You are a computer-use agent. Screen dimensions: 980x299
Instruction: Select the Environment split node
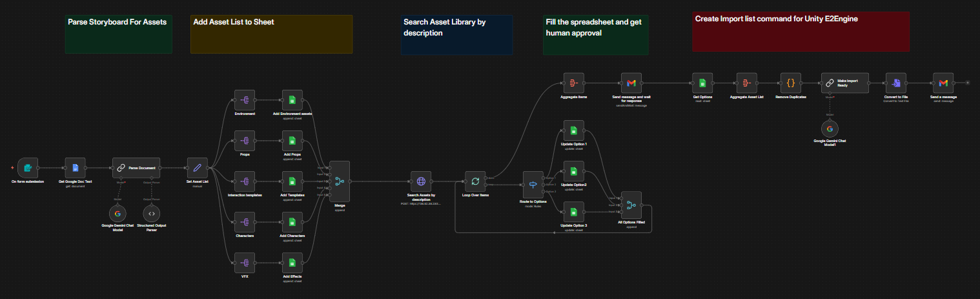245,100
